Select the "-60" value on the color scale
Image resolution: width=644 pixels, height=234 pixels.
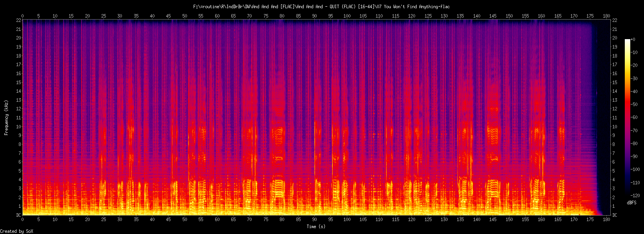[634, 117]
